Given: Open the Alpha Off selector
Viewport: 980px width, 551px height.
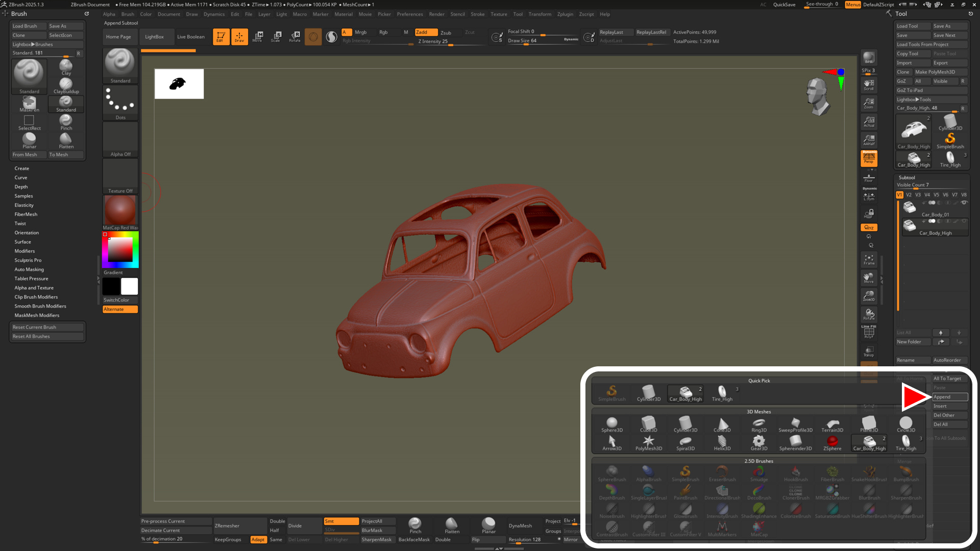Looking at the screenshot, I should pyautogui.click(x=120, y=139).
